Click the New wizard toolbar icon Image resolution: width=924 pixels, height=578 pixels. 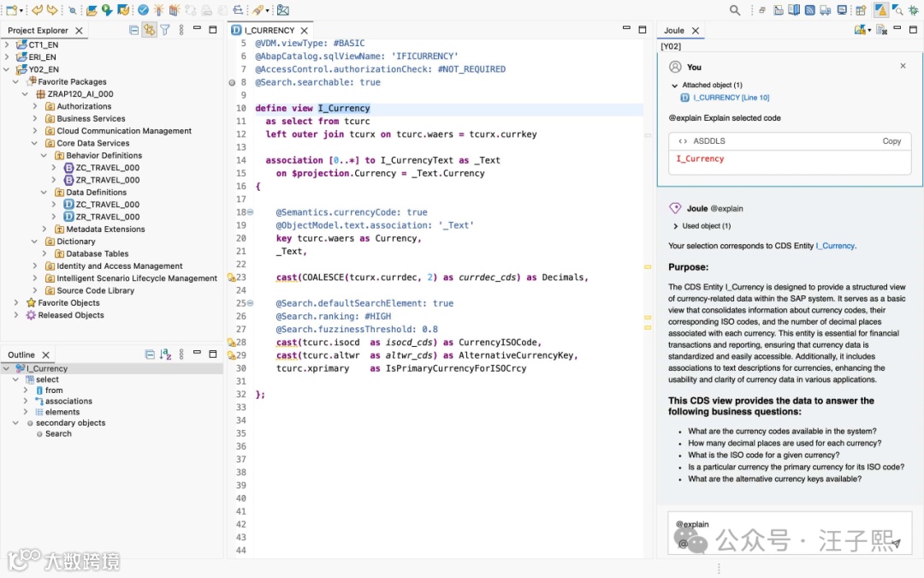(x=10, y=10)
